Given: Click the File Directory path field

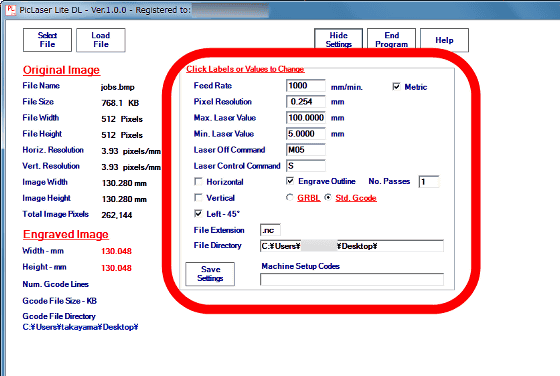Looking at the screenshot, I should [x=352, y=246].
